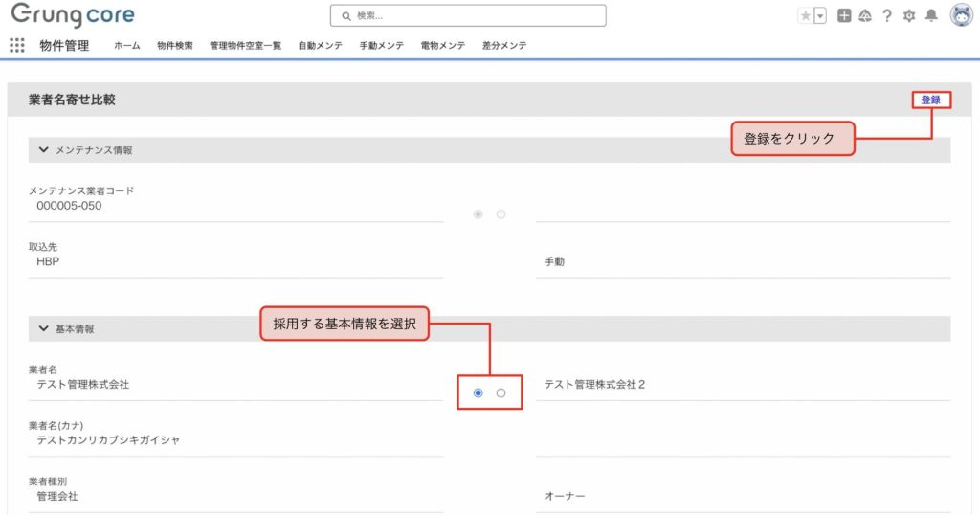This screenshot has width=980, height=515.
Task: Click the global actions plus icon
Action: (x=843, y=16)
